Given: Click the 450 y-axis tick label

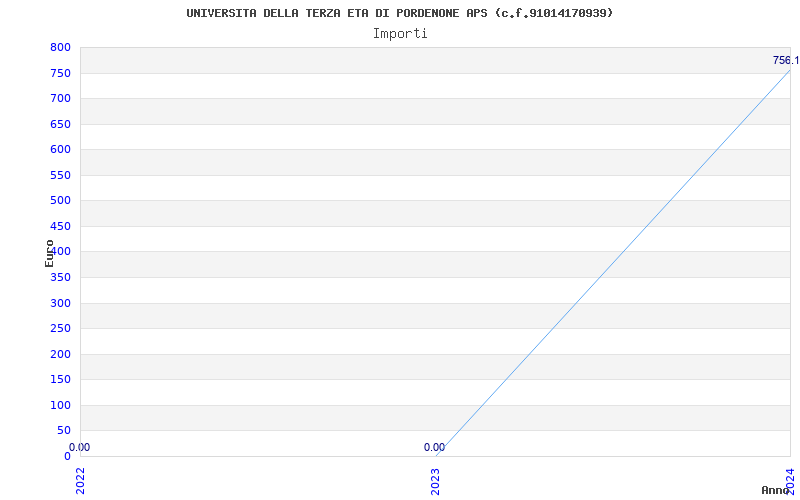Looking at the screenshot, I should click(x=60, y=226).
